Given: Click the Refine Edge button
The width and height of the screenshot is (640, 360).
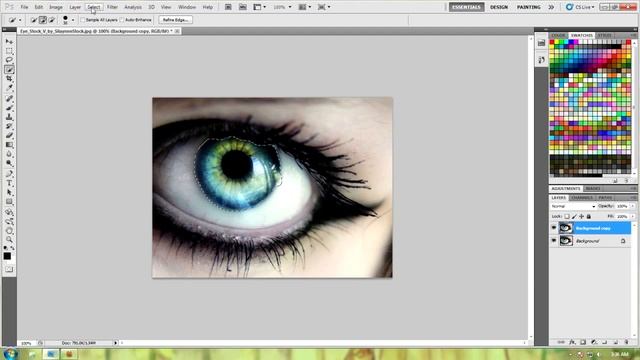Looking at the screenshot, I should (175, 20).
